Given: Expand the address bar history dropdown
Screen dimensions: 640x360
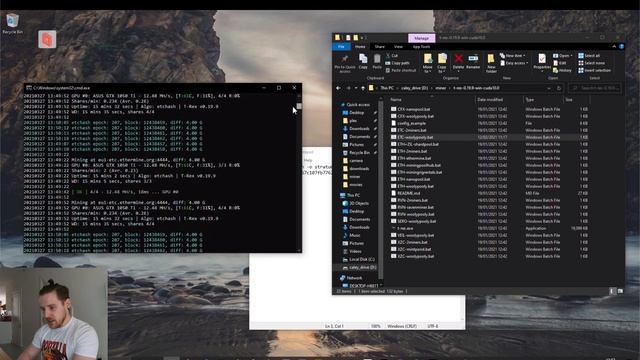Looking at the screenshot, I should pos(549,88).
